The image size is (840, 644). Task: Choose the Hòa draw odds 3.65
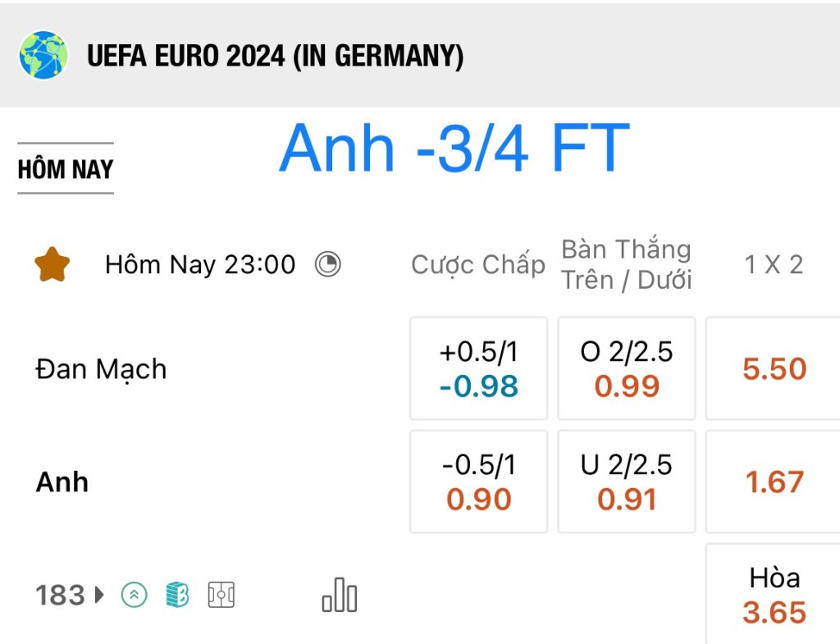pos(773,594)
